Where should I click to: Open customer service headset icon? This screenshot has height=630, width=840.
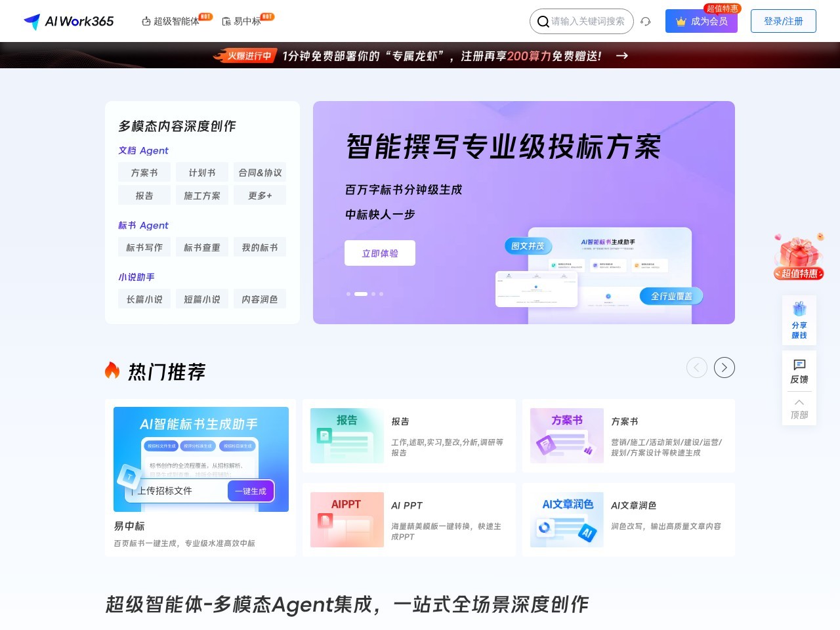(x=646, y=22)
